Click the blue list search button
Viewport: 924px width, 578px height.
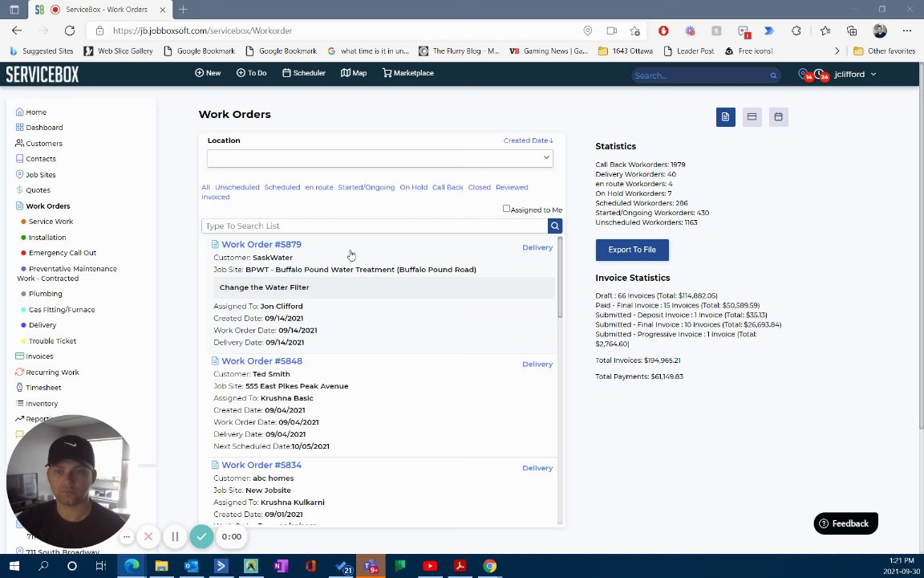(x=554, y=226)
